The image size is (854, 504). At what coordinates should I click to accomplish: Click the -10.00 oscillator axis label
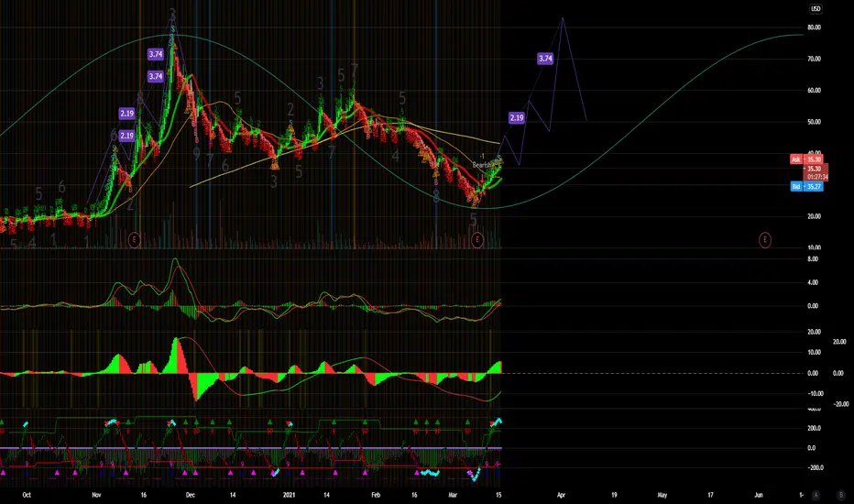click(815, 393)
